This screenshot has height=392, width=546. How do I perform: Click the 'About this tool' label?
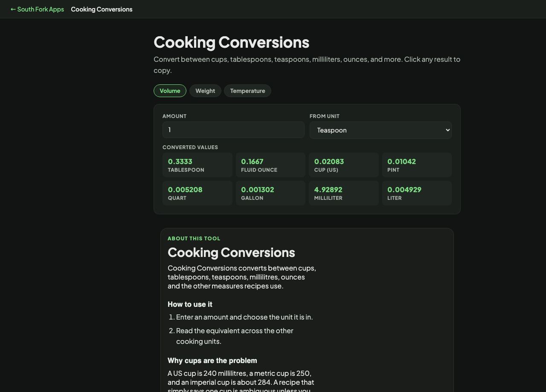(194, 239)
